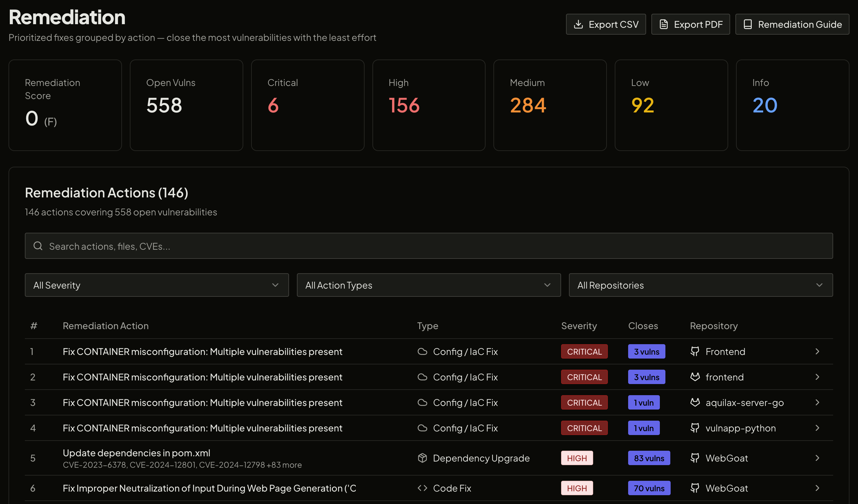This screenshot has height=504, width=858.
Task: Click the Remediation Guide book icon
Action: click(748, 24)
